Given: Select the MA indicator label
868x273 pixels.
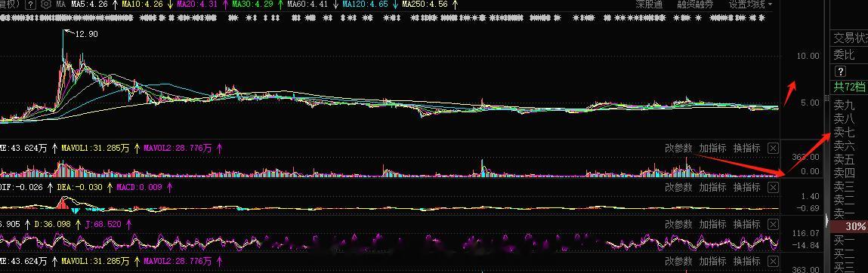Looking at the screenshot, I should (x=61, y=5).
